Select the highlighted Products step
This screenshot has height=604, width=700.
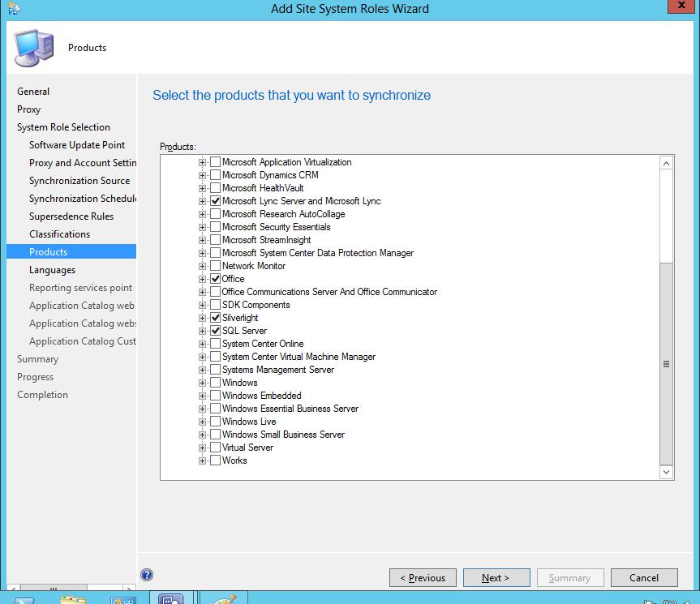tap(71, 251)
